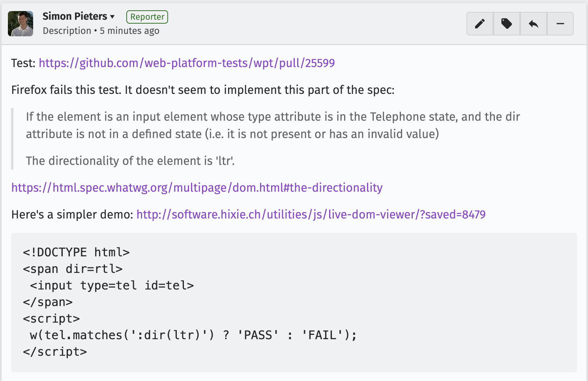Open Simon Pieters avatar image
The width and height of the screenshot is (588, 381).
21,24
